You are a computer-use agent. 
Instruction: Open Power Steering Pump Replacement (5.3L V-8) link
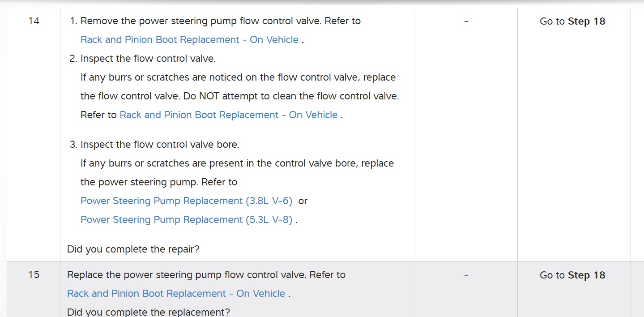186,220
